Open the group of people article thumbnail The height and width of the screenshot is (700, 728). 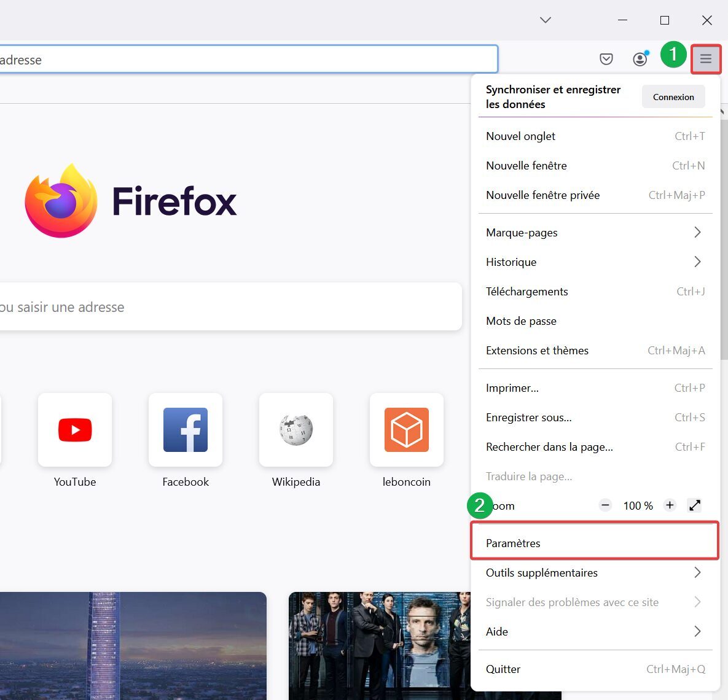tap(379, 646)
